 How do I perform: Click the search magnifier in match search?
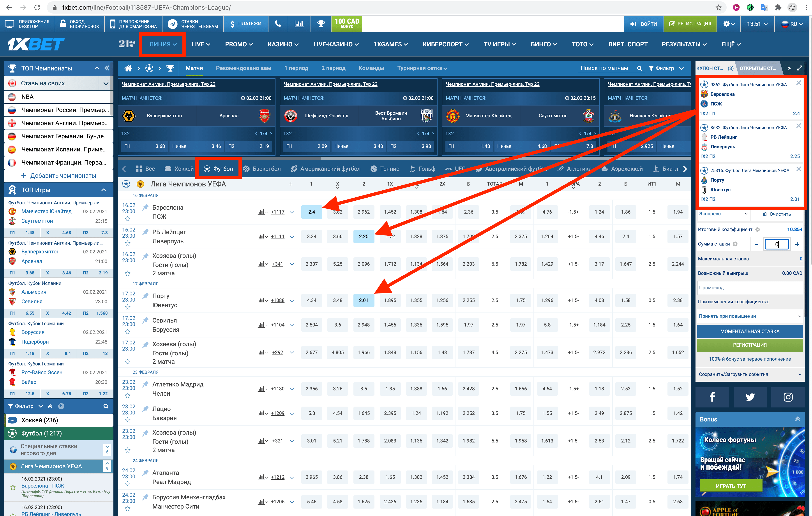click(639, 68)
